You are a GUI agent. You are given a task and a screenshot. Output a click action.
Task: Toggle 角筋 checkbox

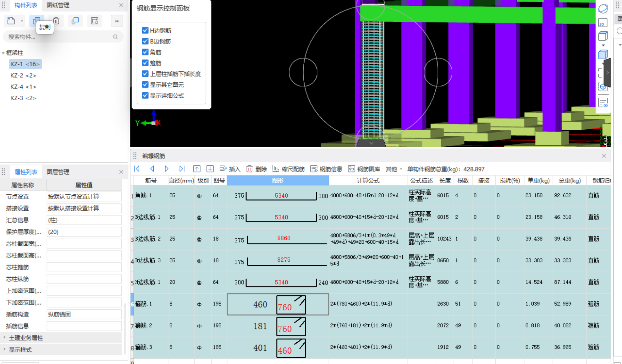tap(145, 52)
